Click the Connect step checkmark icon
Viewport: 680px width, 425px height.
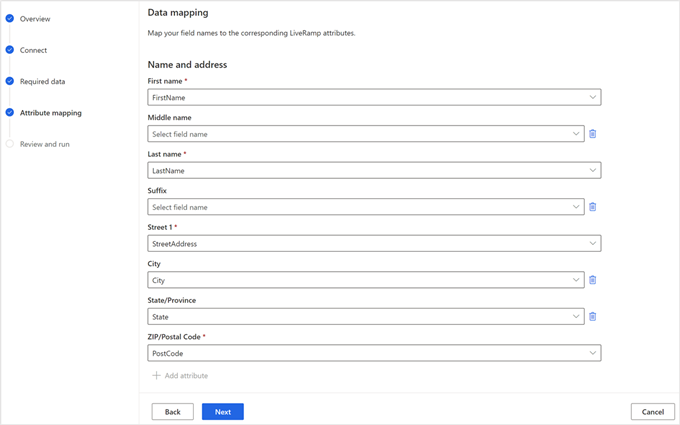click(10, 50)
